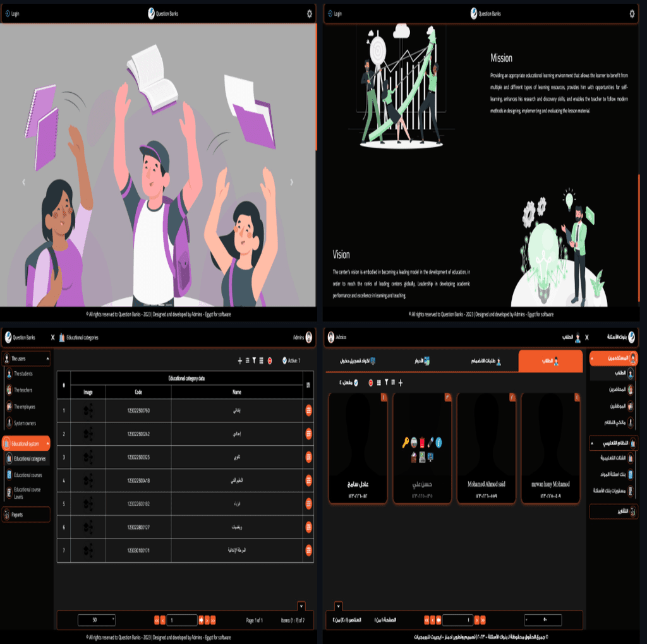This screenshot has height=644, width=647.
Task: Open row menu for category code 123022500760
Action: point(308,410)
